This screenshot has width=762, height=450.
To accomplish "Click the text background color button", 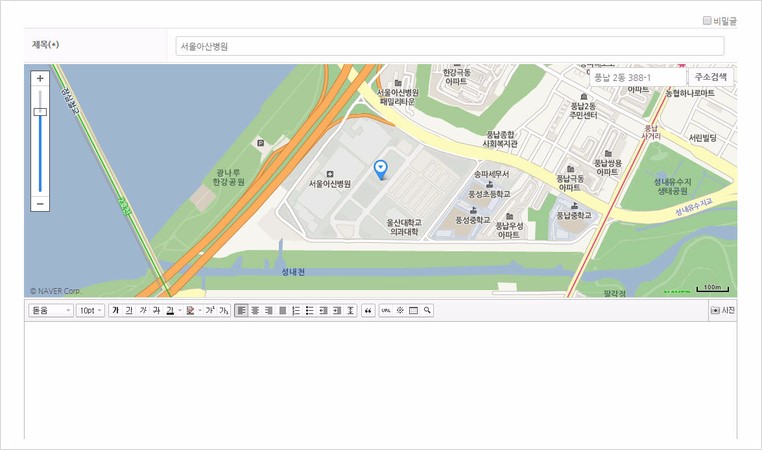I will point(190,311).
